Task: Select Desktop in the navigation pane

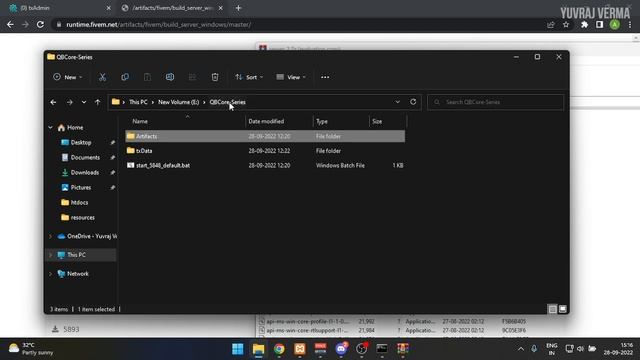Action: 81,142
